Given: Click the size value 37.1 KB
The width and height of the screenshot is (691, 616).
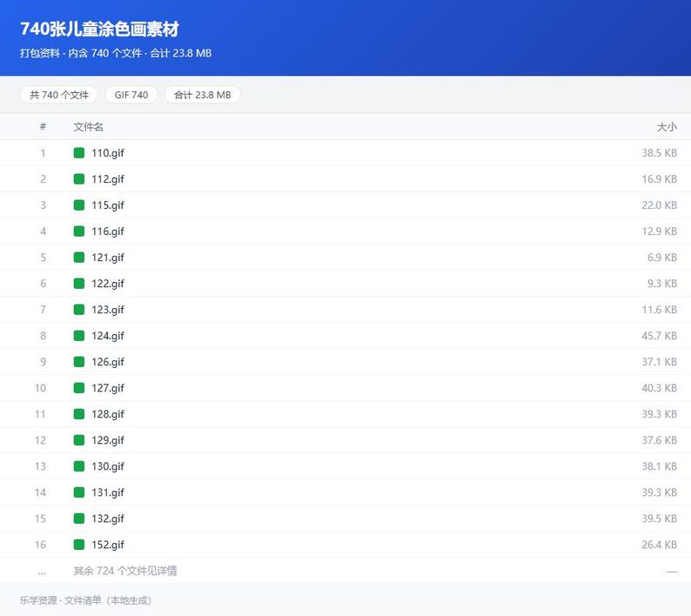Looking at the screenshot, I should pos(660,362).
